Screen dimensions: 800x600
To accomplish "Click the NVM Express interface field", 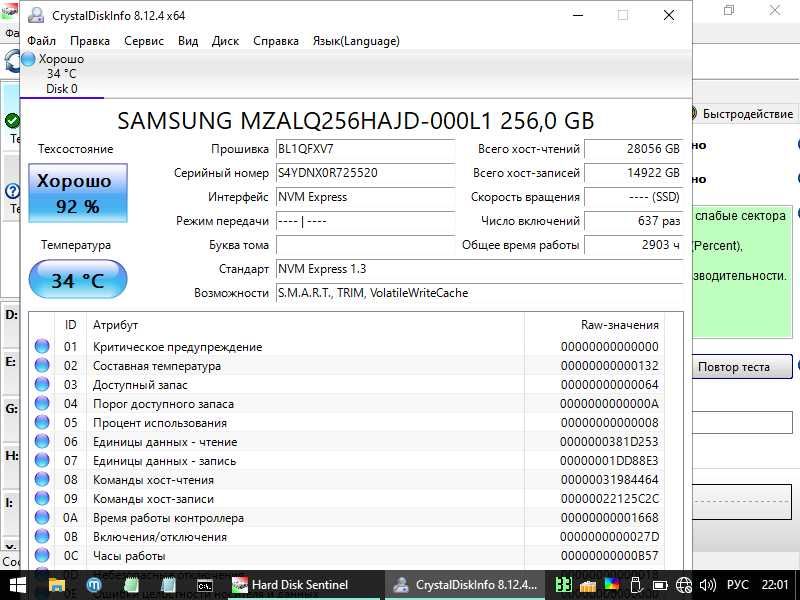I will [365, 197].
